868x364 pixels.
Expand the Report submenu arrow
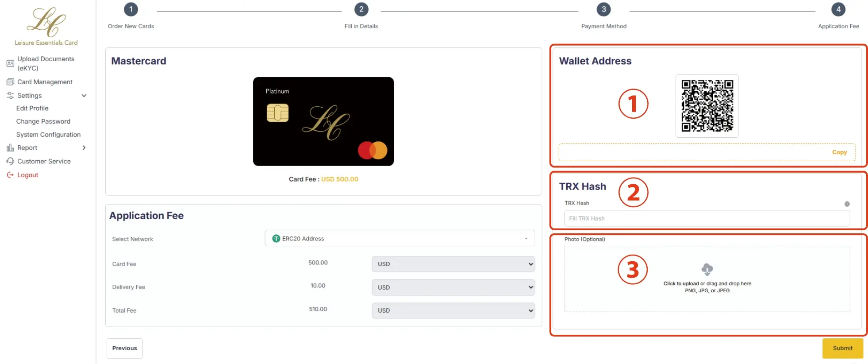84,148
